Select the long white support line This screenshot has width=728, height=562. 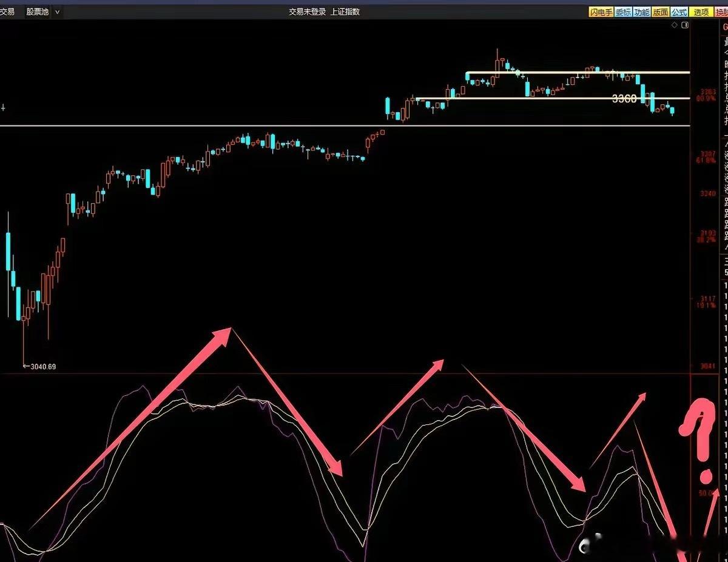(345, 125)
